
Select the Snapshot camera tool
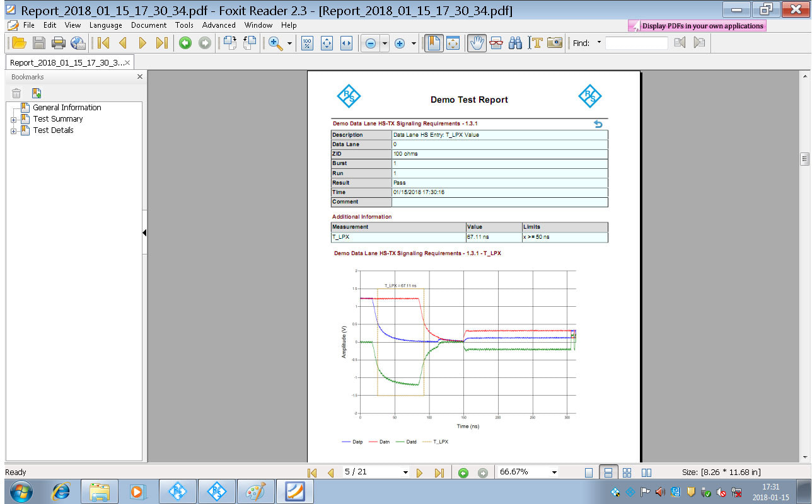(555, 43)
